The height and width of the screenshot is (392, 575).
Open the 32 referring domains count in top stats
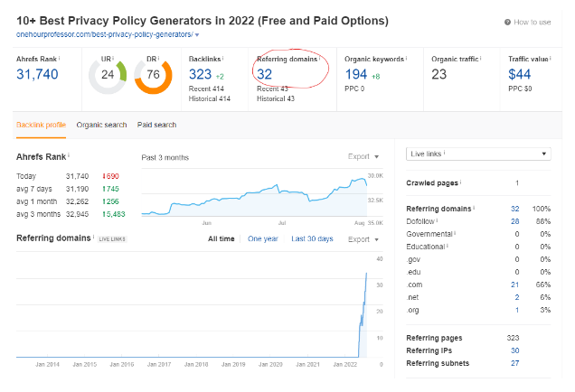tap(264, 74)
